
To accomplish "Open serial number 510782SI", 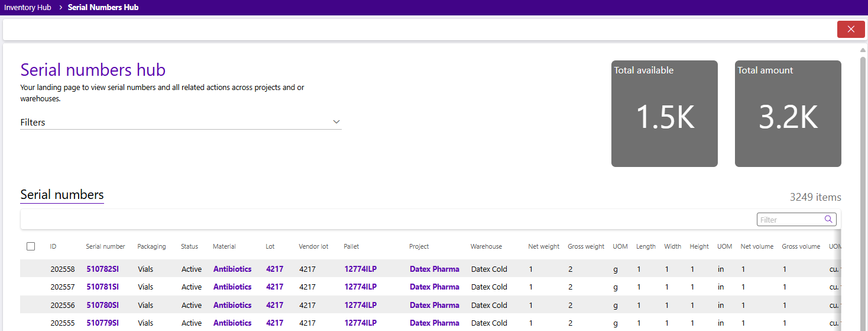I will point(102,269).
